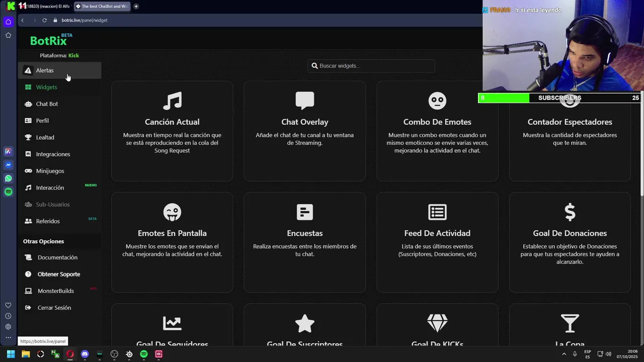Open File Explorer from the taskbar
This screenshot has width=644, height=362.
pos(26,354)
